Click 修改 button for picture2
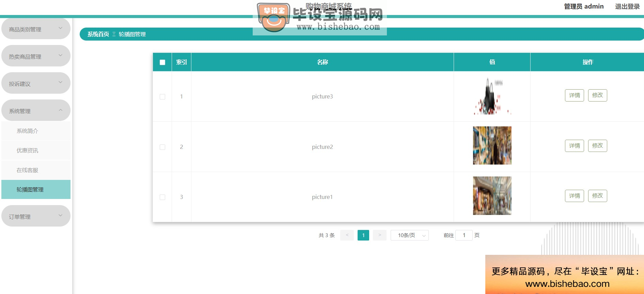644x294 pixels. coord(598,146)
